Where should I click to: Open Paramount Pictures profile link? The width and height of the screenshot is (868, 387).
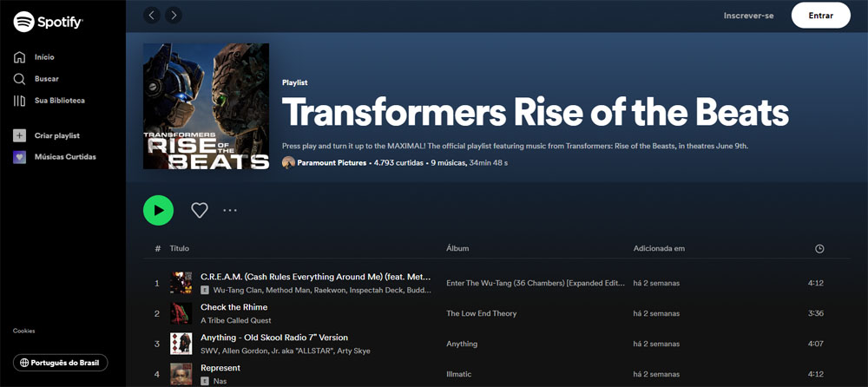point(332,163)
